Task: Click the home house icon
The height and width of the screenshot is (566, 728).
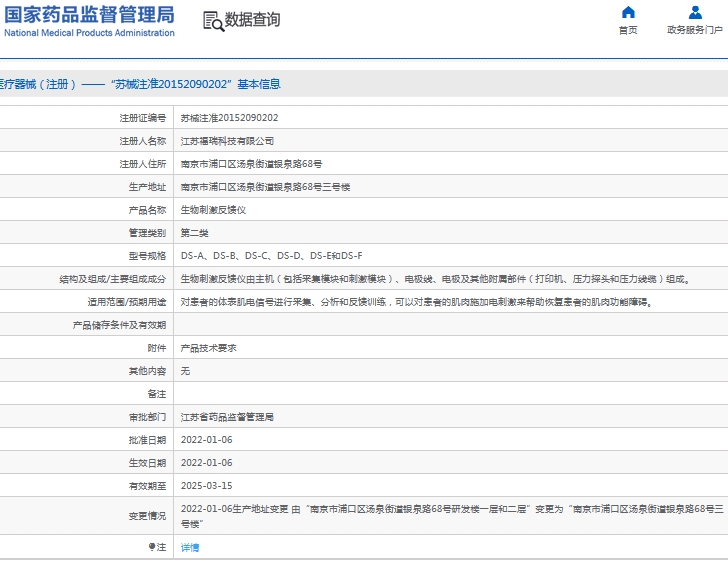Action: 628,12
